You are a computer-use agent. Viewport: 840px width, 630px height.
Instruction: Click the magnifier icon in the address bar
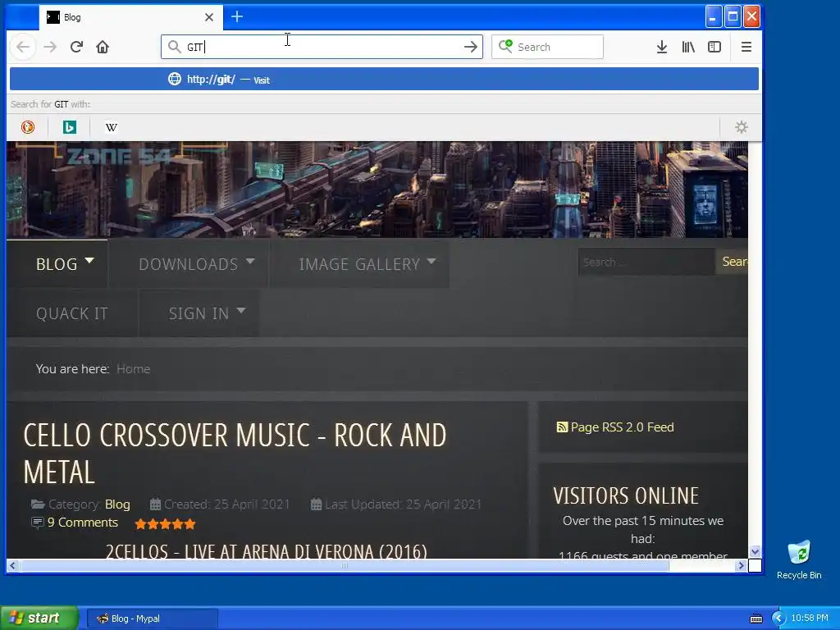coord(174,47)
